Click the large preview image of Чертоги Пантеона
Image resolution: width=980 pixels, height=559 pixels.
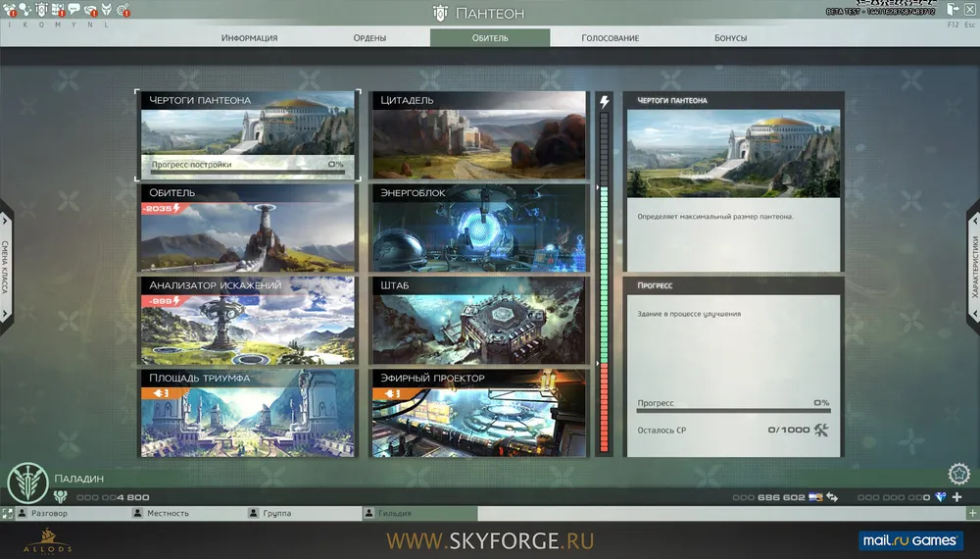tap(733, 153)
